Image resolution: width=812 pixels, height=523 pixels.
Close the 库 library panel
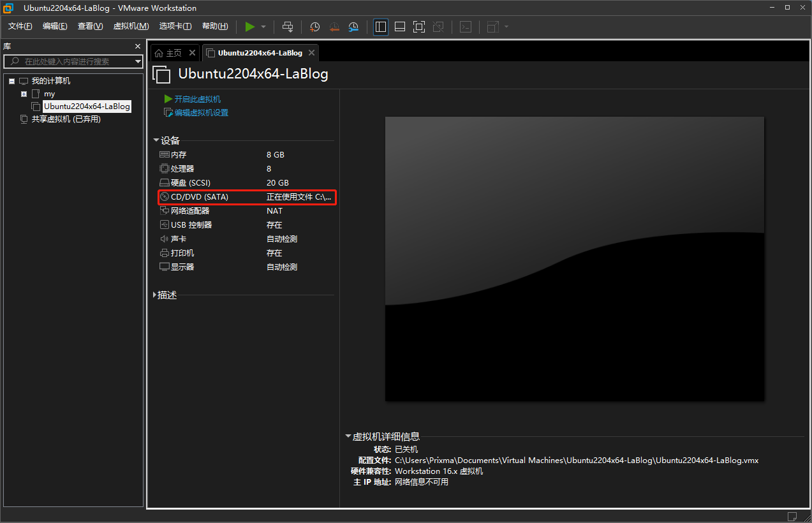click(138, 47)
